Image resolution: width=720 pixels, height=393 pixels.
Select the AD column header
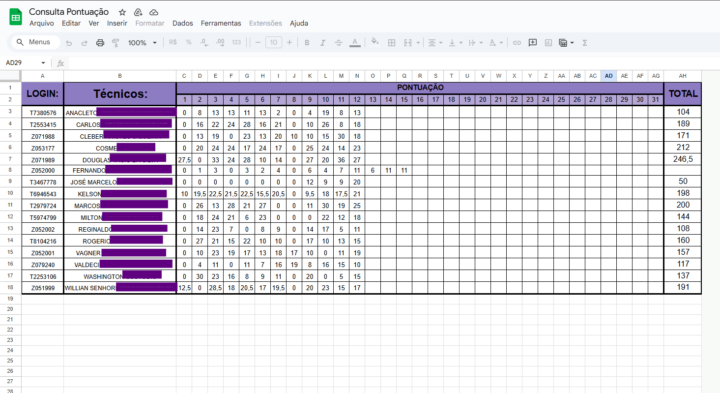click(x=608, y=76)
